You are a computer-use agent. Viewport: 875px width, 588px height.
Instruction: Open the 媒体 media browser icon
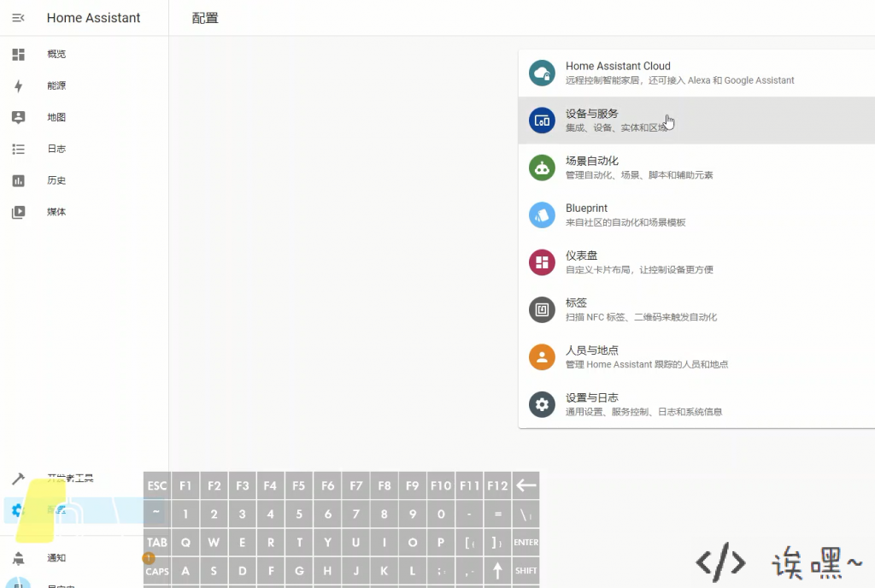point(19,212)
